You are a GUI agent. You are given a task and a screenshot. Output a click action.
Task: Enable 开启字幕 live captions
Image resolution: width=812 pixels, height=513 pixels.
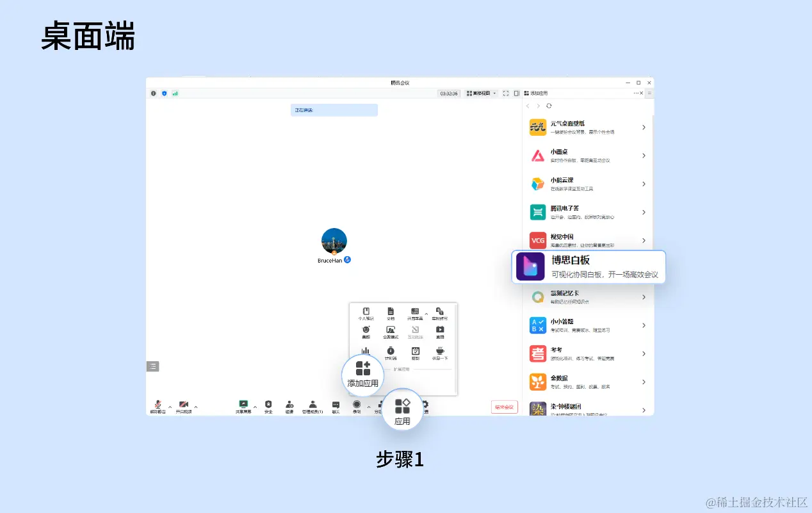tap(415, 312)
